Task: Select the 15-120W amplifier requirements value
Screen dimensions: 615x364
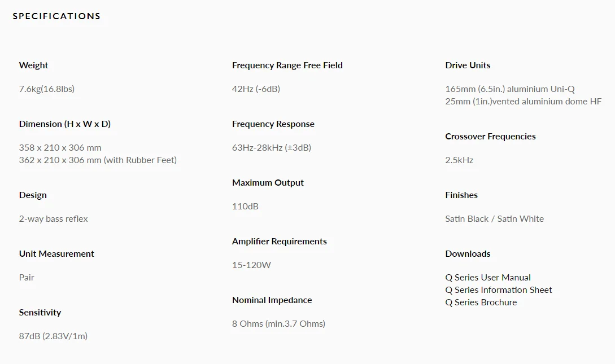Action: coord(251,265)
